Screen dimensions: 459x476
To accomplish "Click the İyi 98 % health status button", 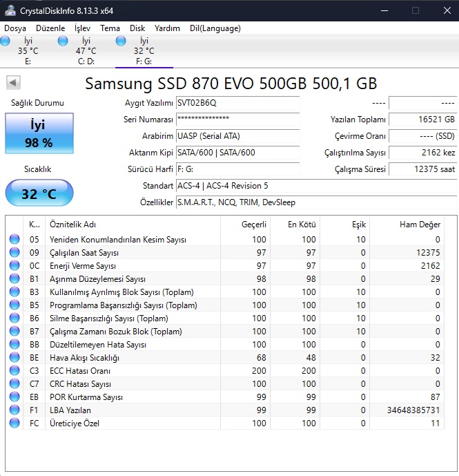I will [x=39, y=133].
